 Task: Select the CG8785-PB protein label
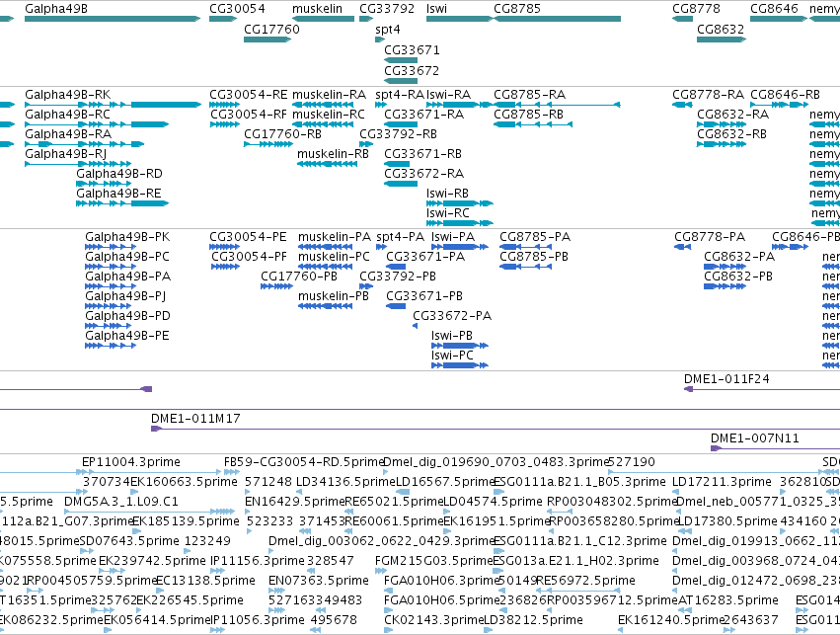tap(534, 257)
